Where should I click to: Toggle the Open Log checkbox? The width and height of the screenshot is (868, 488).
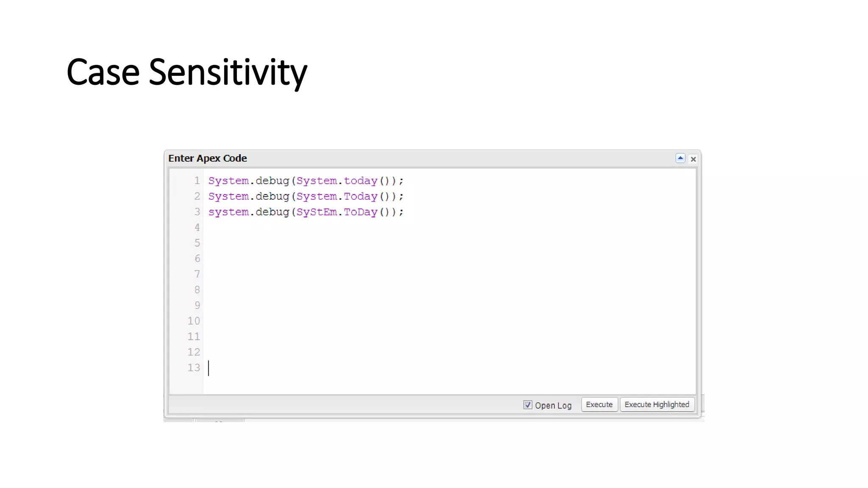(528, 405)
